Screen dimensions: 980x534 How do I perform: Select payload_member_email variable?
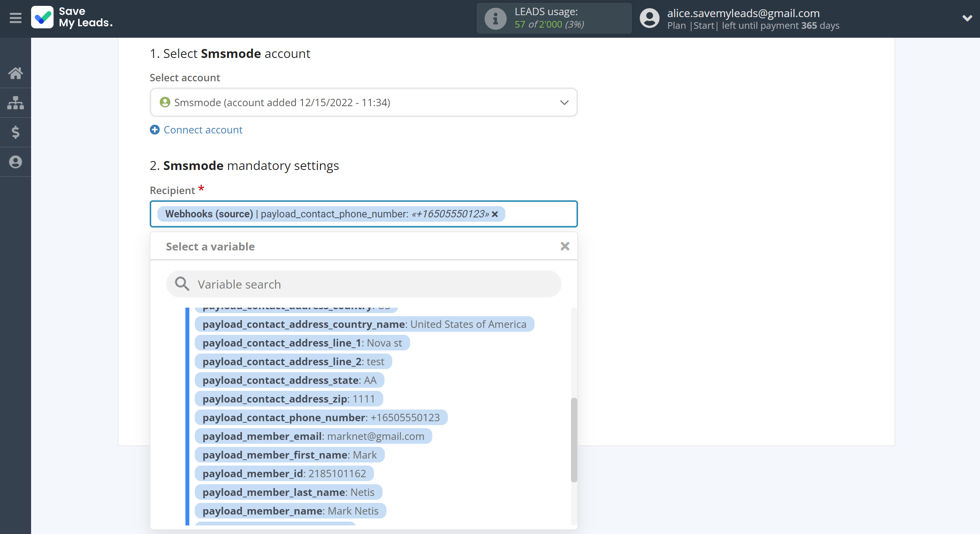(x=313, y=436)
